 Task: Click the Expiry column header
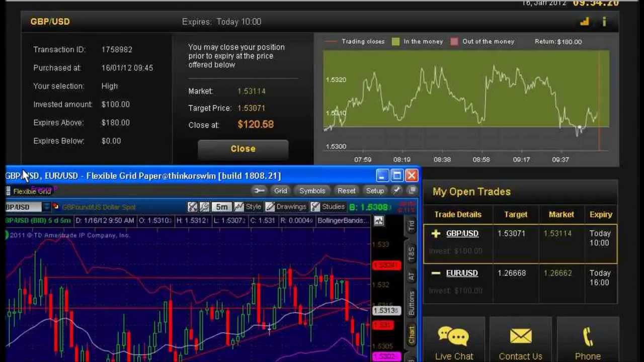[x=601, y=215]
